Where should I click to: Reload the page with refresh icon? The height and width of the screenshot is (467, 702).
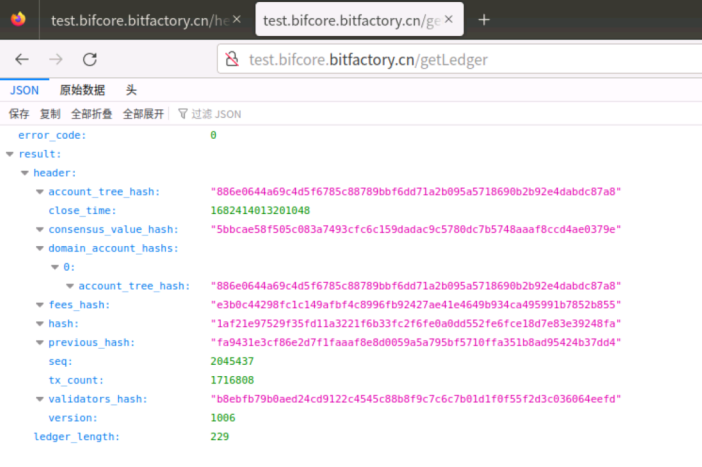point(90,59)
